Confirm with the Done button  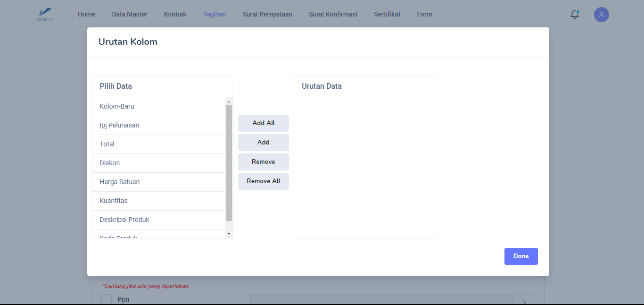(x=520, y=256)
